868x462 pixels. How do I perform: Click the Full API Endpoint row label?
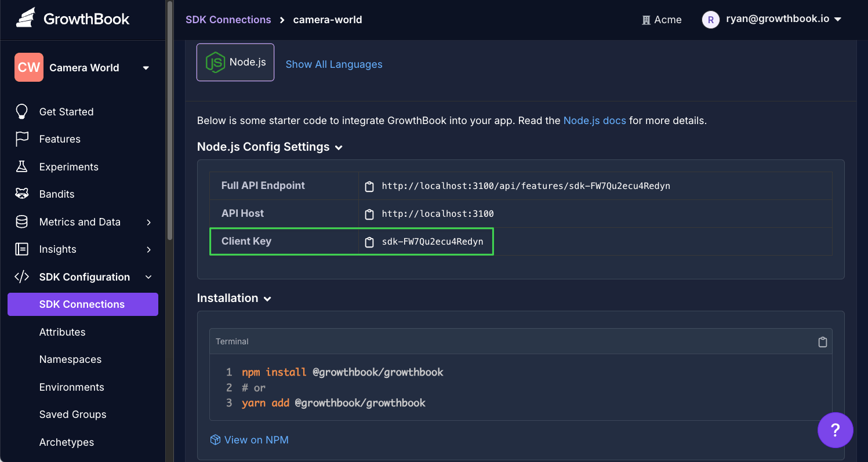(263, 185)
